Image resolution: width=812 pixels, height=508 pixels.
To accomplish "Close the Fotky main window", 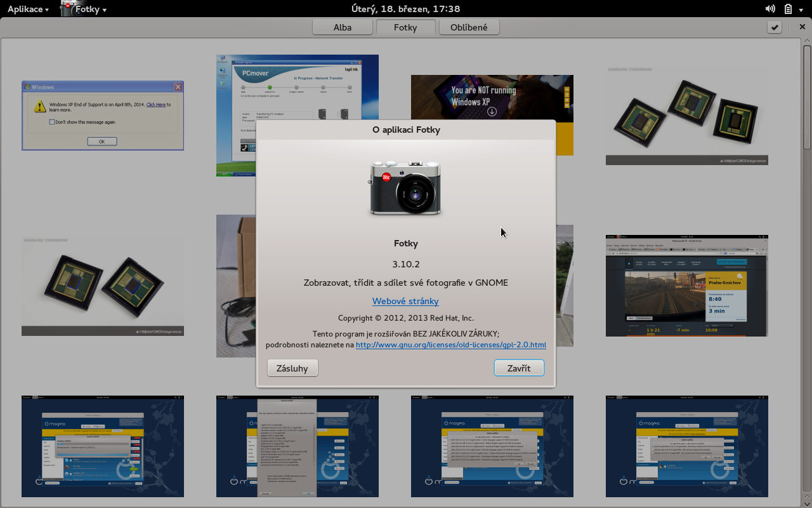I will point(803,27).
